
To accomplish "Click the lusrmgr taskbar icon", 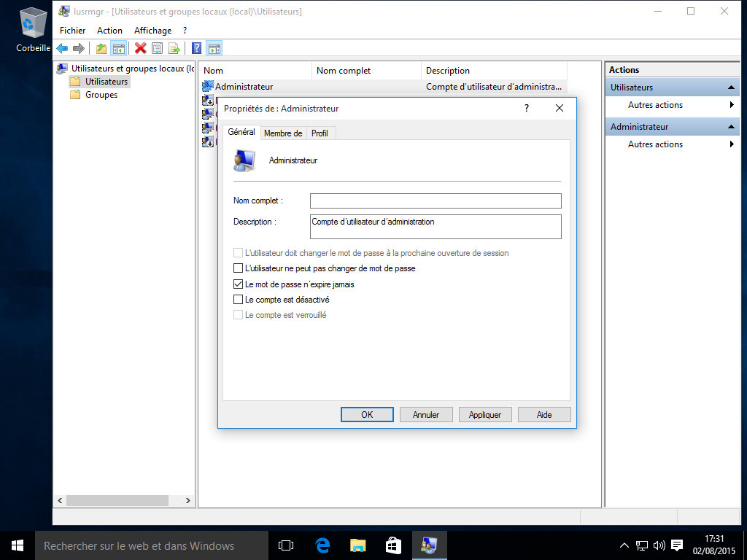I will click(429, 545).
